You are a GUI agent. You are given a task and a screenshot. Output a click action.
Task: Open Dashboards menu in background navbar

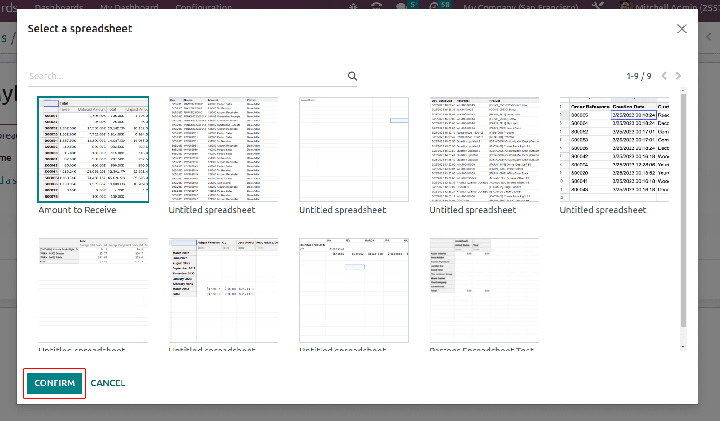click(x=59, y=6)
